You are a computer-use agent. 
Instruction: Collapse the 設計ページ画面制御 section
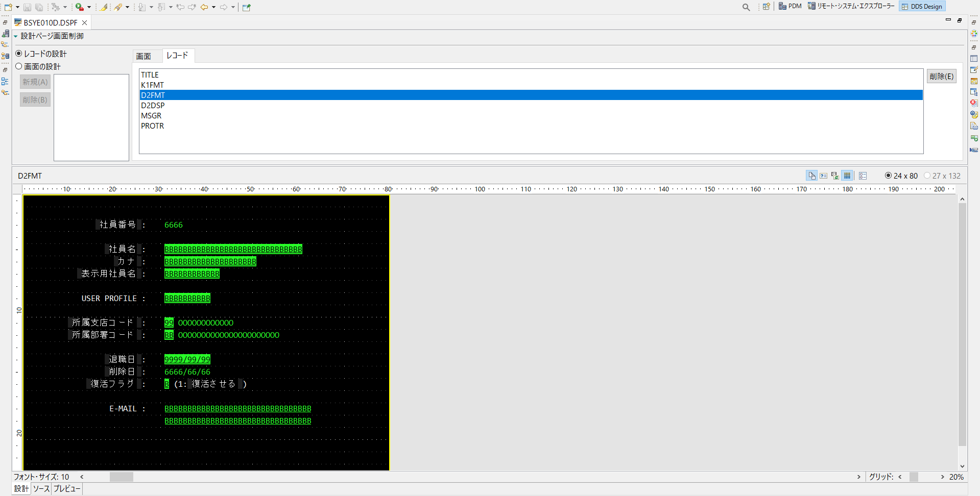click(15, 36)
